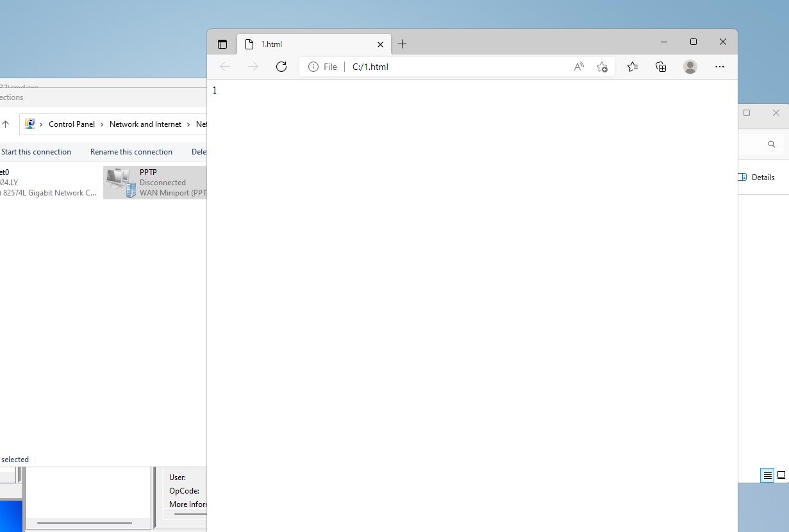Open Read aloud icon in address bar
Screen dimensions: 789x532
point(579,67)
